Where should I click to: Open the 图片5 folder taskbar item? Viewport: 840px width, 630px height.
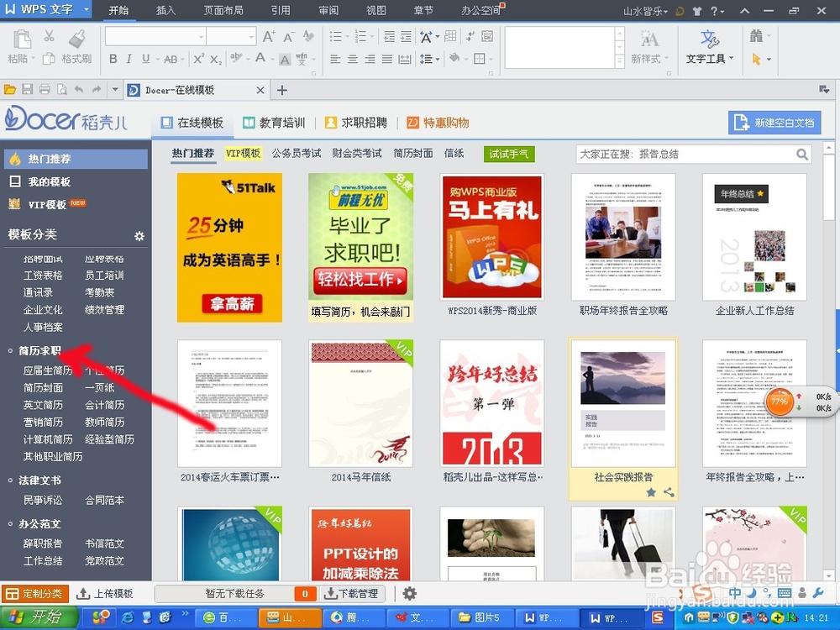tap(482, 617)
